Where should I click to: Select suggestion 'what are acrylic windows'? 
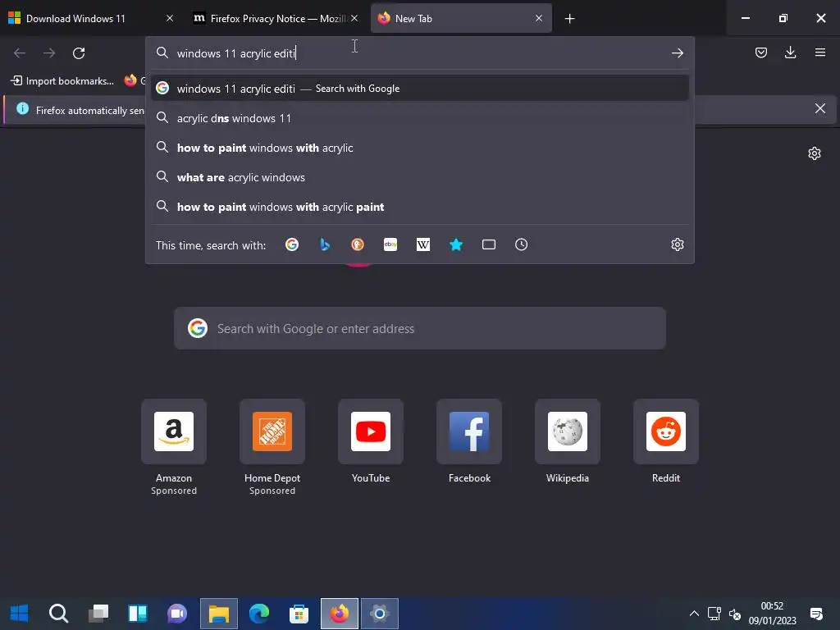(x=419, y=177)
